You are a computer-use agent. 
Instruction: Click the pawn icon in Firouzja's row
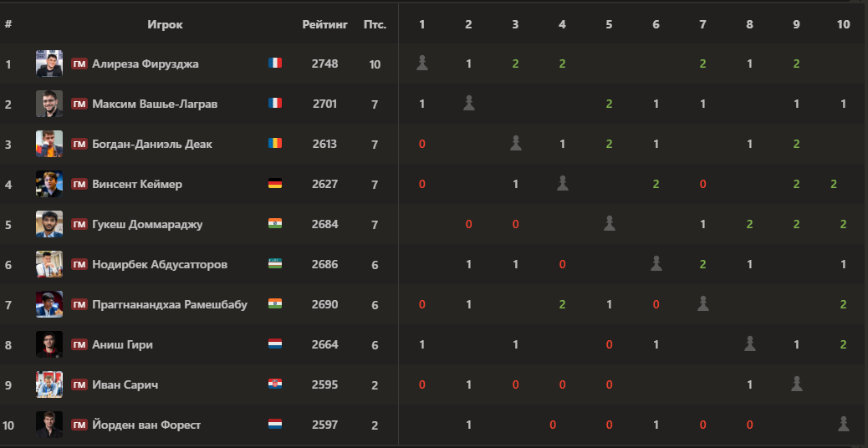421,63
